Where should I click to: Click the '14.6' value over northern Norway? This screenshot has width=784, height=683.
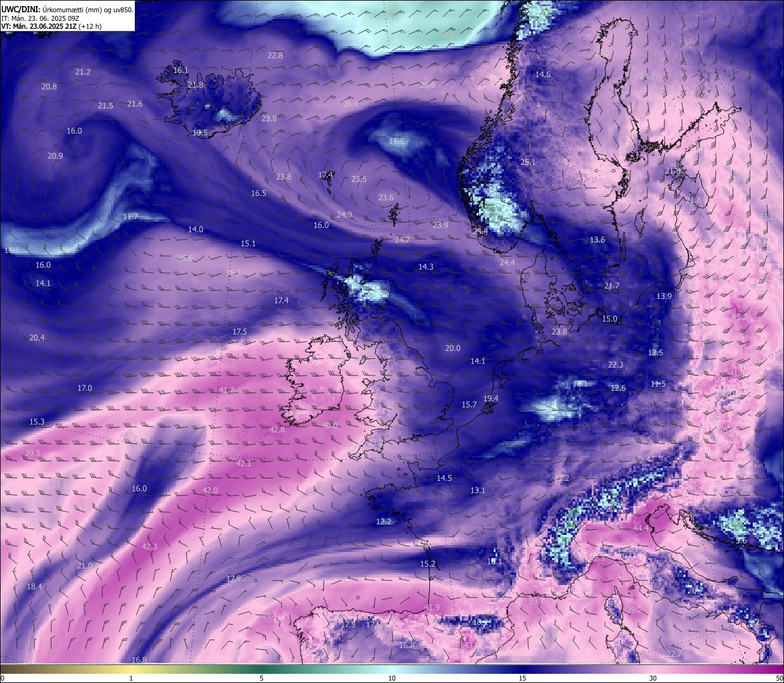pyautogui.click(x=543, y=75)
